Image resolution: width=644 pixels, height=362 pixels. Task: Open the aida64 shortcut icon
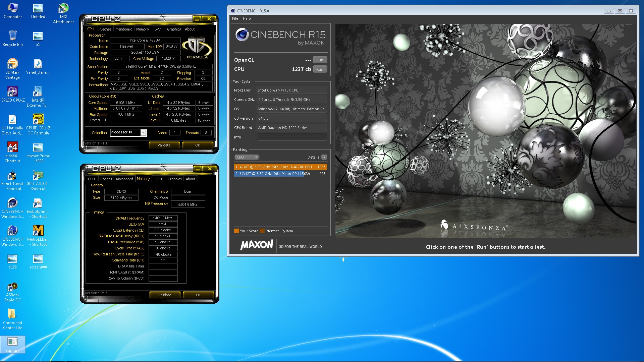point(12,152)
